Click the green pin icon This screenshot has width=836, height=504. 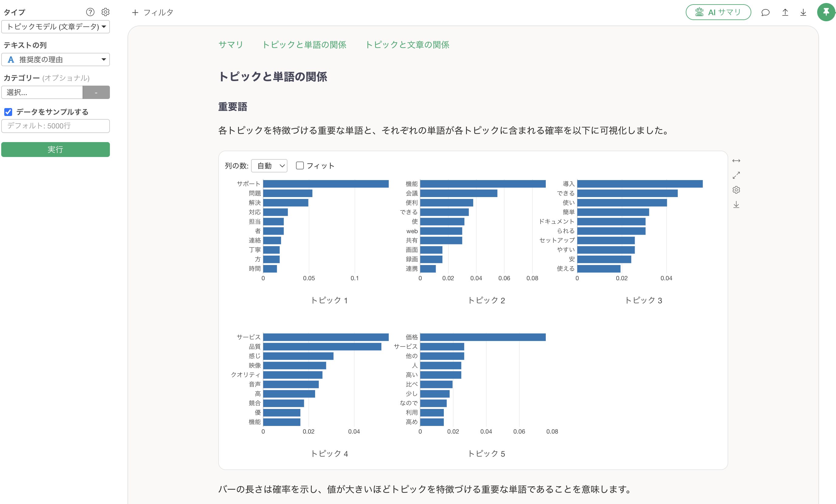pos(826,12)
